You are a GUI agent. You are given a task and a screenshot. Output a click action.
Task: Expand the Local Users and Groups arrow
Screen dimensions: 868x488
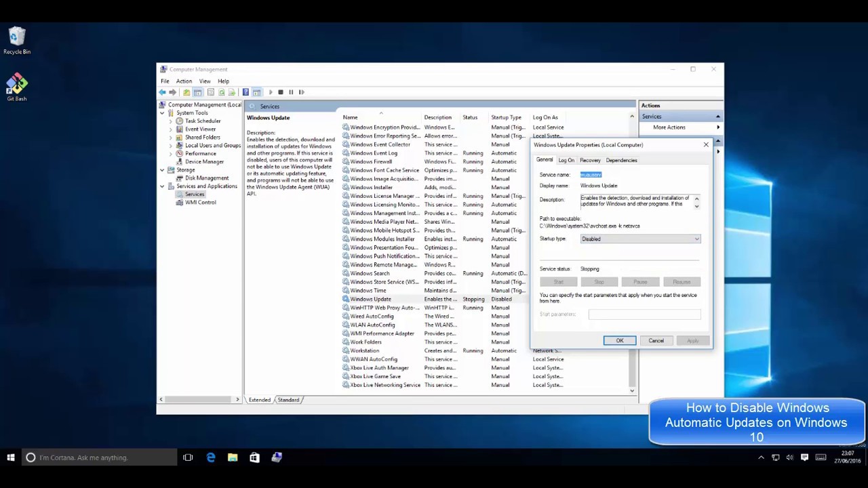170,146
